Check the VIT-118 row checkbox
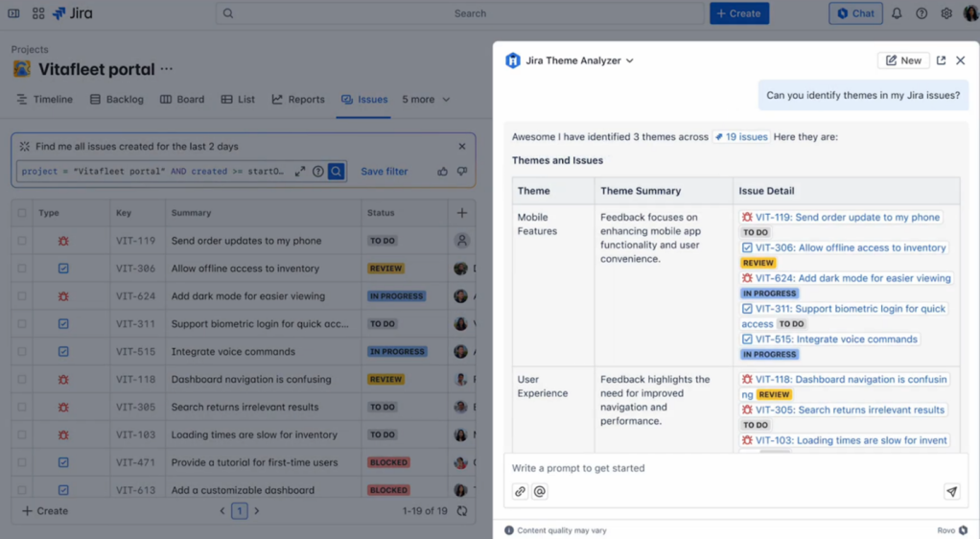The image size is (980, 539). click(x=22, y=379)
